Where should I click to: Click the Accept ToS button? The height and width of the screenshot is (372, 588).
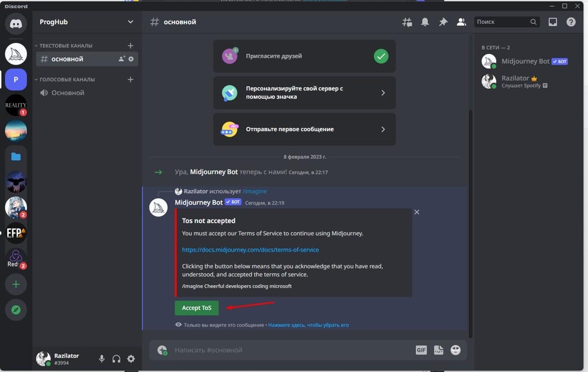pos(197,308)
